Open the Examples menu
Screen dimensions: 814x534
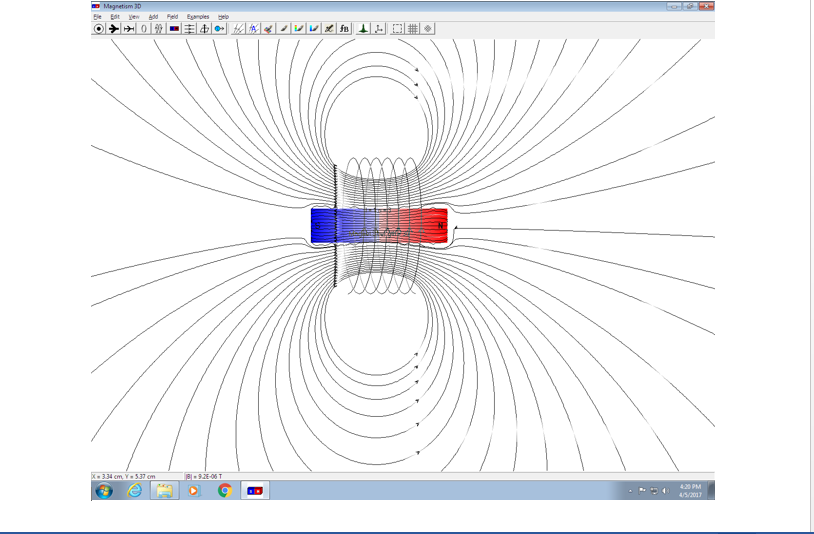click(198, 17)
